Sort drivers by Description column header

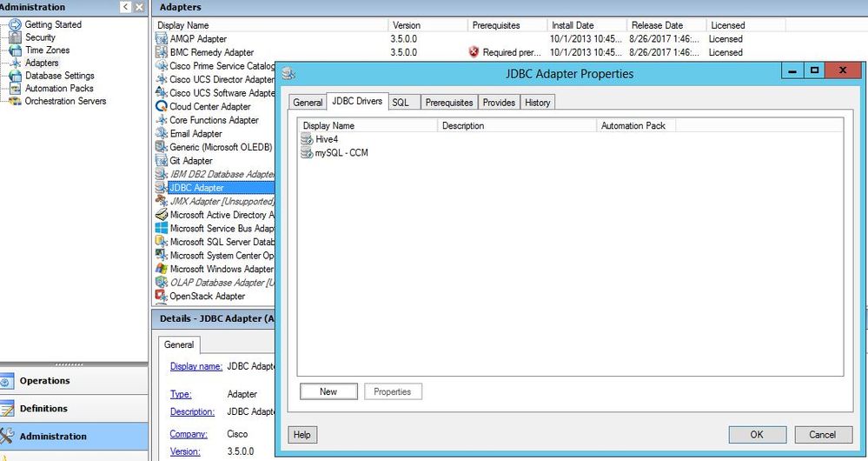[x=517, y=126]
